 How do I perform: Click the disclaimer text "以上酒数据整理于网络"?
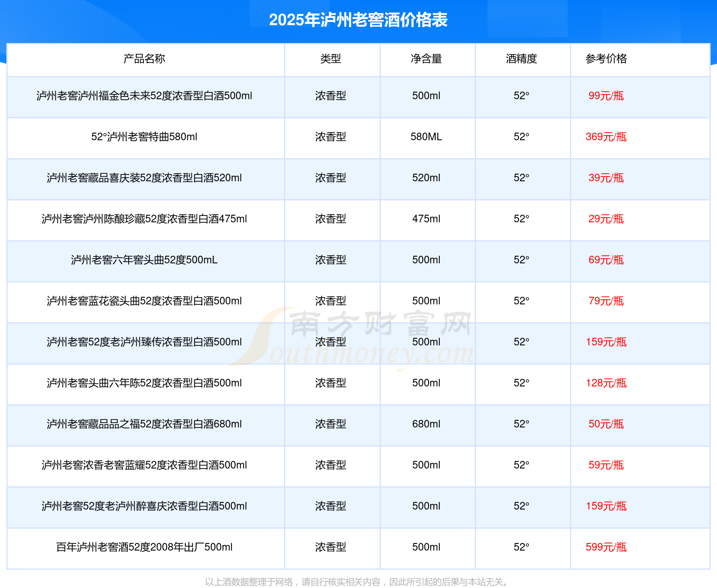[x=249, y=582]
